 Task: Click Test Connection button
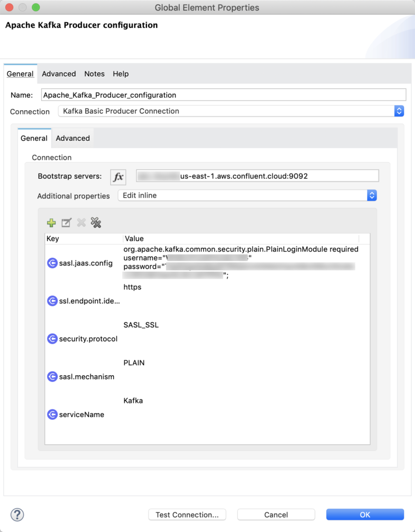(x=187, y=514)
